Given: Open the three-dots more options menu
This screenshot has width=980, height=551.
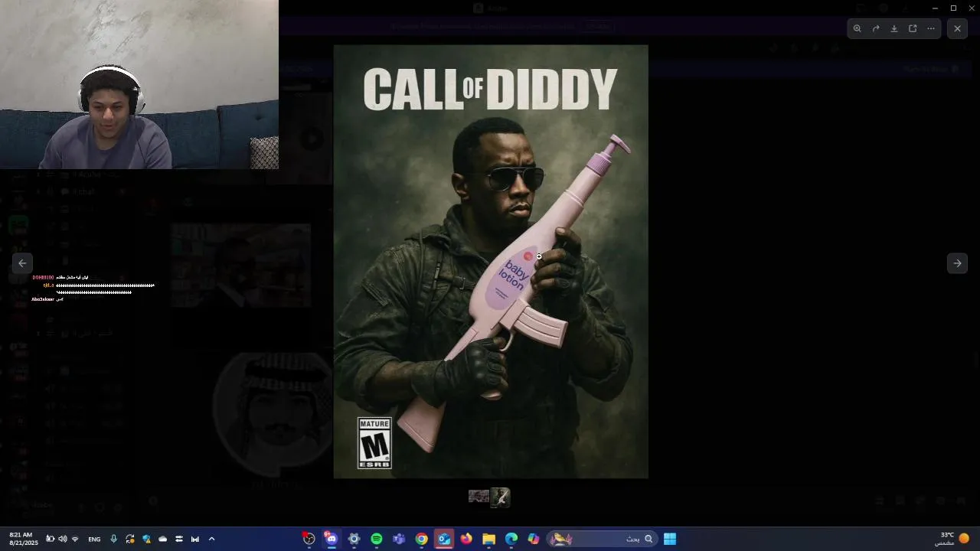Looking at the screenshot, I should (x=931, y=28).
